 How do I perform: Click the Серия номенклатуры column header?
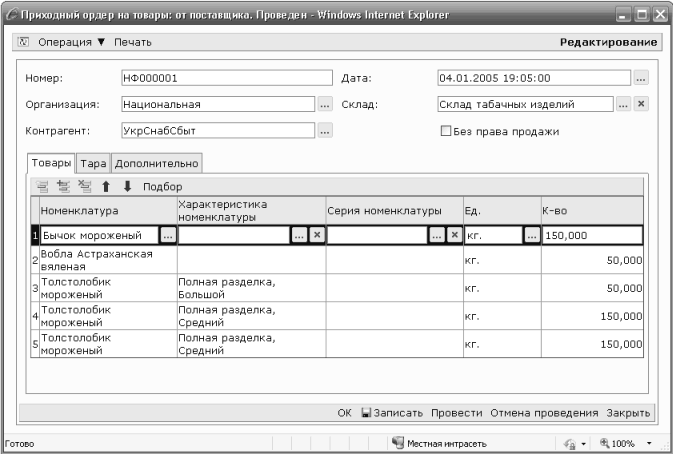tap(395, 211)
